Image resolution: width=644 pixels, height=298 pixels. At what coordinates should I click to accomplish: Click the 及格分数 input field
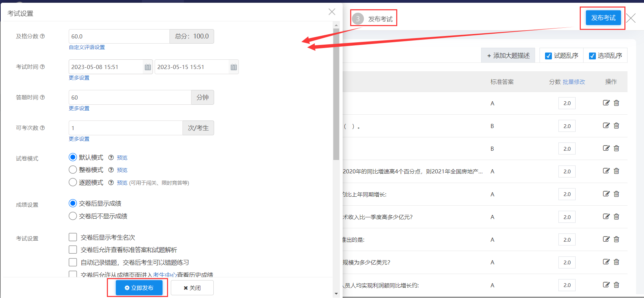119,36
